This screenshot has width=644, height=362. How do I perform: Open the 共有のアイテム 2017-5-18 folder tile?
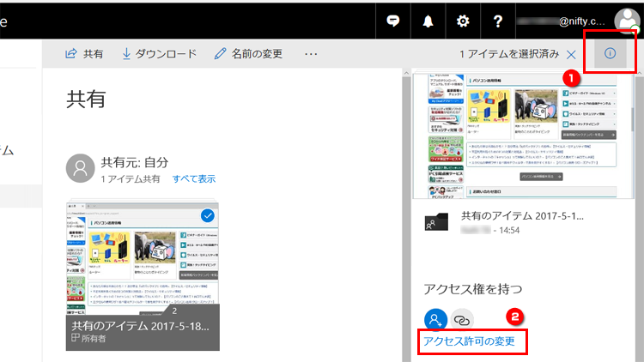(143, 276)
